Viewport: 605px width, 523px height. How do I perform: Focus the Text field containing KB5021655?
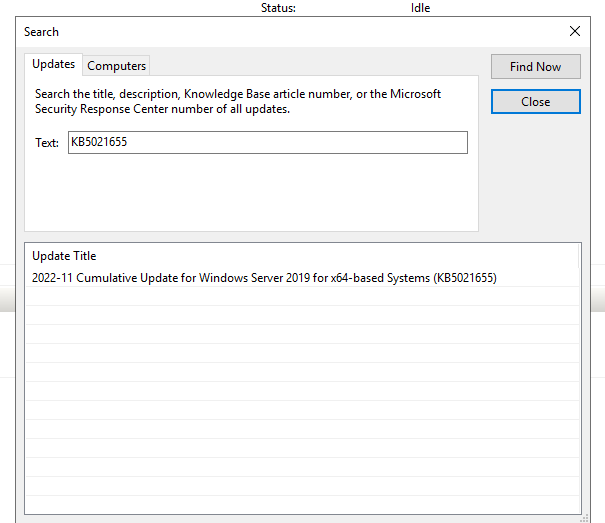(x=268, y=142)
